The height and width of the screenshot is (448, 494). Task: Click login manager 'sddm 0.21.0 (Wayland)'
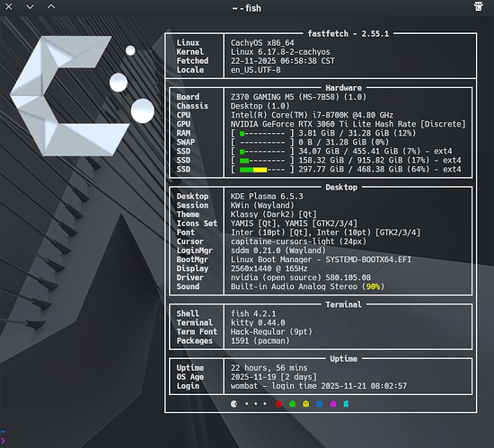[278, 250]
